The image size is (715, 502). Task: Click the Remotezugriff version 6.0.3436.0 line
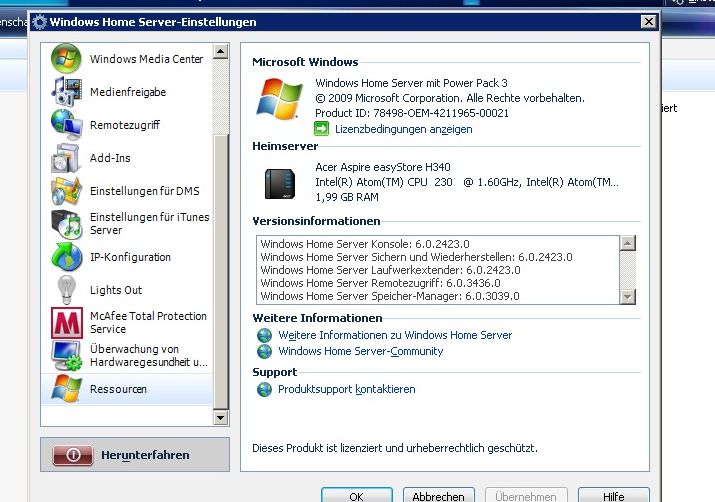coord(380,283)
